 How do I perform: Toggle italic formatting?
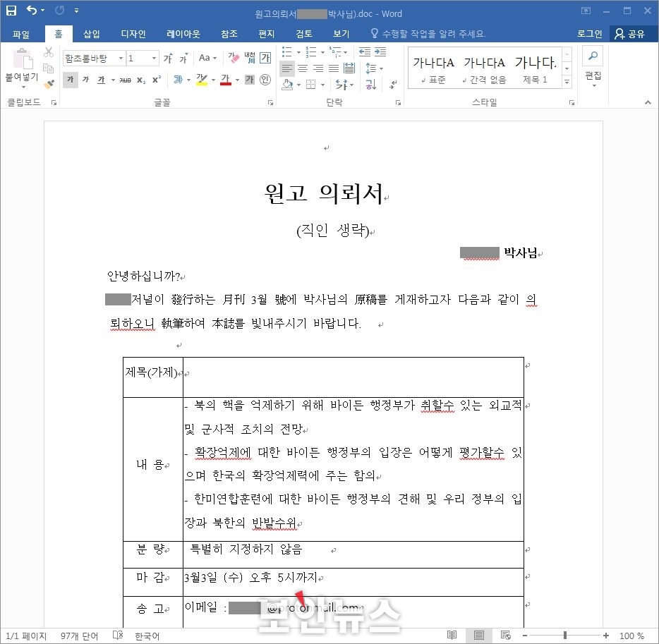(x=86, y=80)
